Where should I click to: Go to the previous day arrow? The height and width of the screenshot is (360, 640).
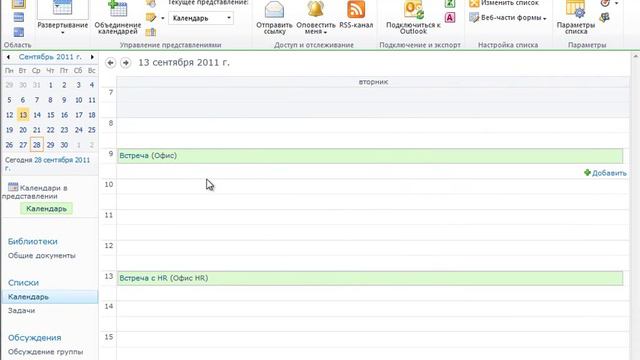click(110, 63)
